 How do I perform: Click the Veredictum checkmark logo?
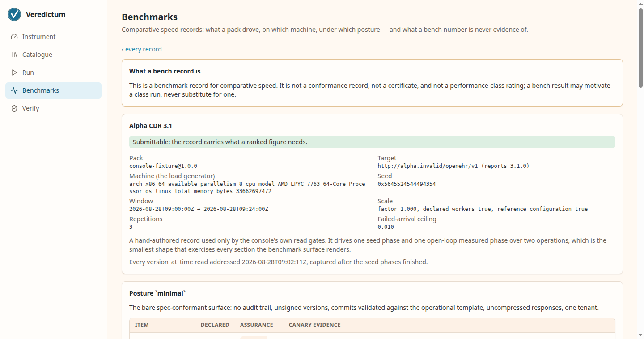(14, 14)
